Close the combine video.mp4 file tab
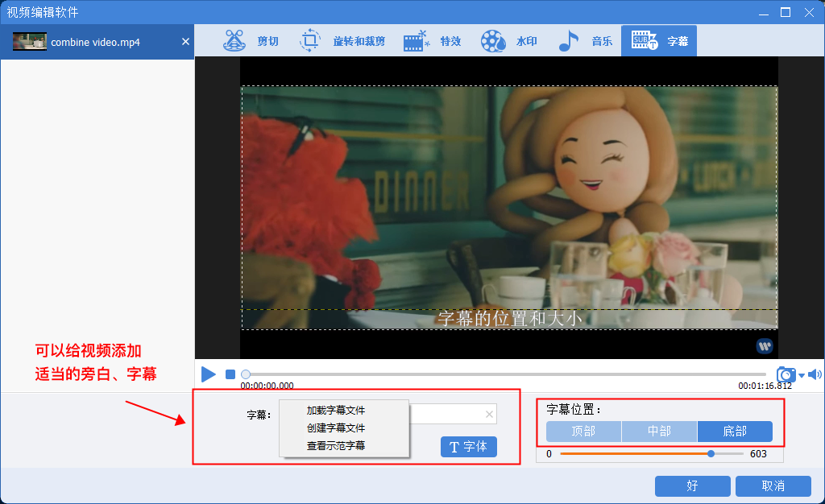The width and height of the screenshot is (825, 504). click(x=185, y=42)
